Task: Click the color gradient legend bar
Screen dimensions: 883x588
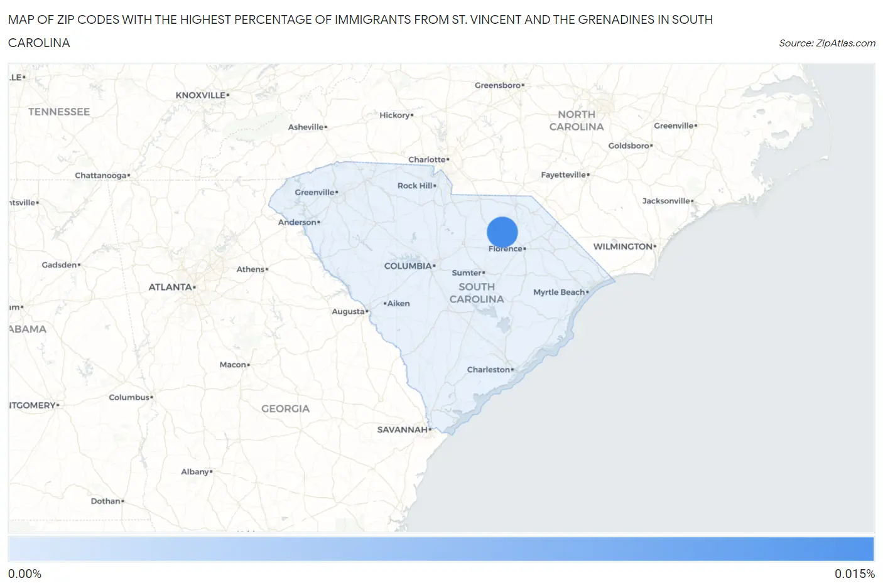Action: [441, 549]
